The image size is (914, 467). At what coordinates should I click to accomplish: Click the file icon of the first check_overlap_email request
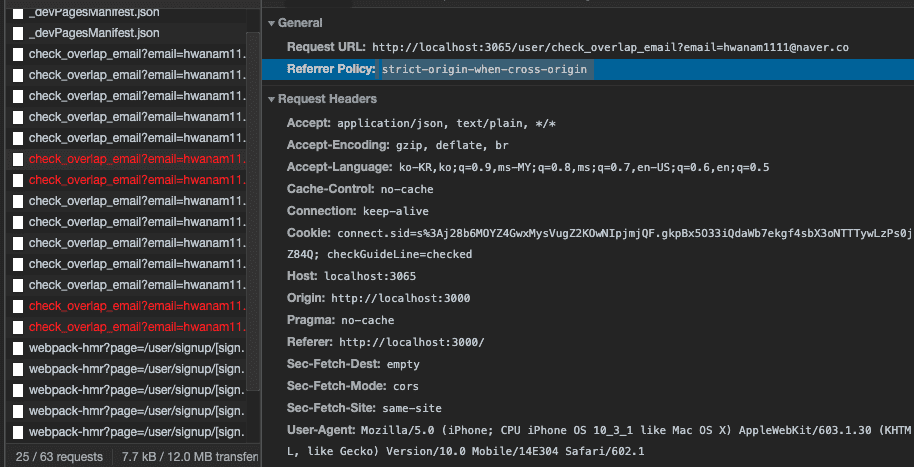coord(18,54)
